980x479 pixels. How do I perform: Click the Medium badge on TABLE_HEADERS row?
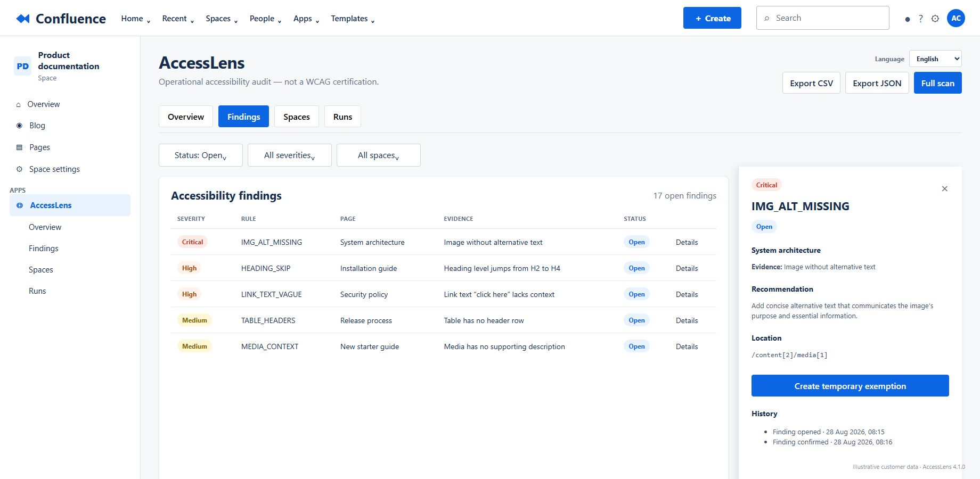pos(194,320)
